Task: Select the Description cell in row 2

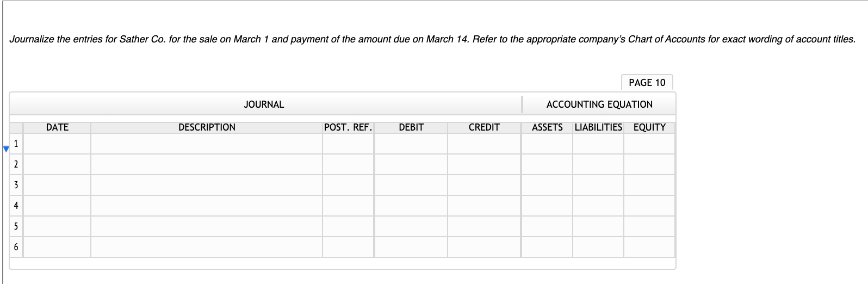Action: pos(207,164)
